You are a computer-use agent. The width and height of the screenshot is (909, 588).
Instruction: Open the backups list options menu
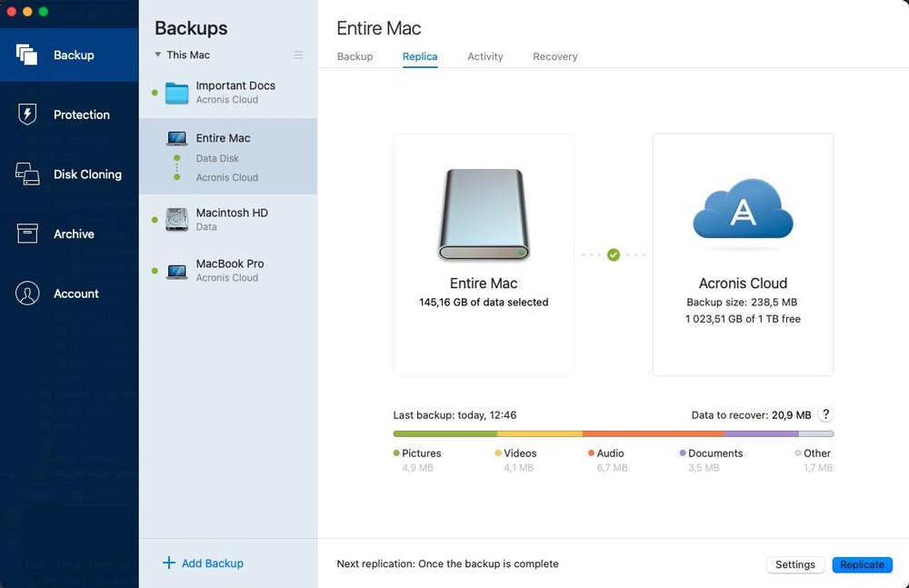298,55
